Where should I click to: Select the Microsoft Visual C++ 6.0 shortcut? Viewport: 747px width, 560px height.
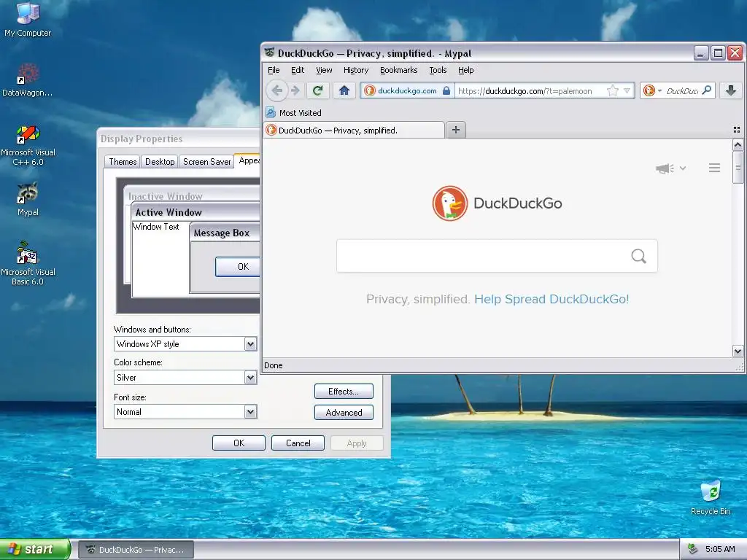28,145
